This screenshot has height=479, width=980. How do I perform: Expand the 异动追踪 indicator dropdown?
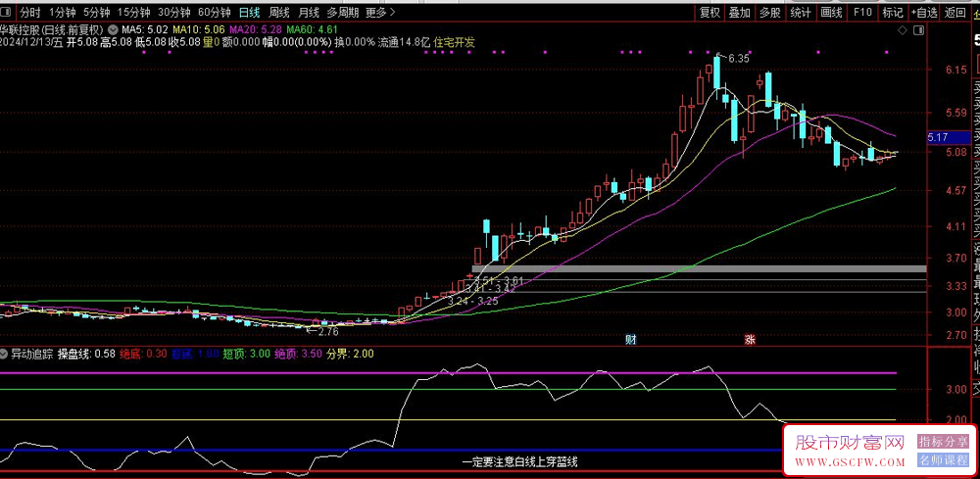pyautogui.click(x=4, y=354)
